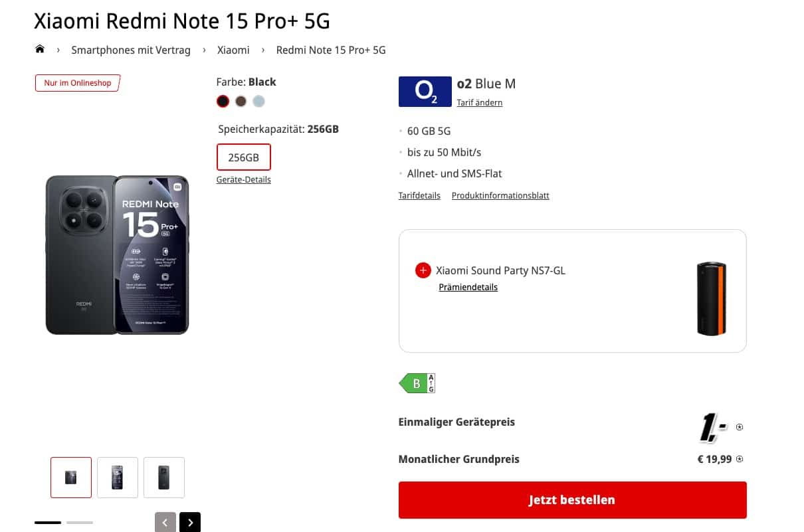804x532 pixels.
Task: Click the o2 provider logo
Action: tap(425, 92)
